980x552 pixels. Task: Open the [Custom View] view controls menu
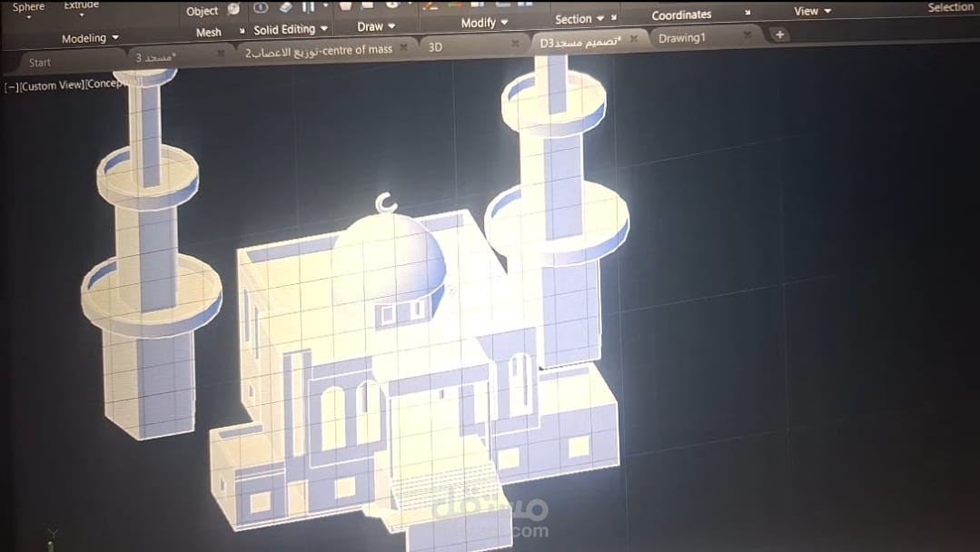click(x=52, y=85)
